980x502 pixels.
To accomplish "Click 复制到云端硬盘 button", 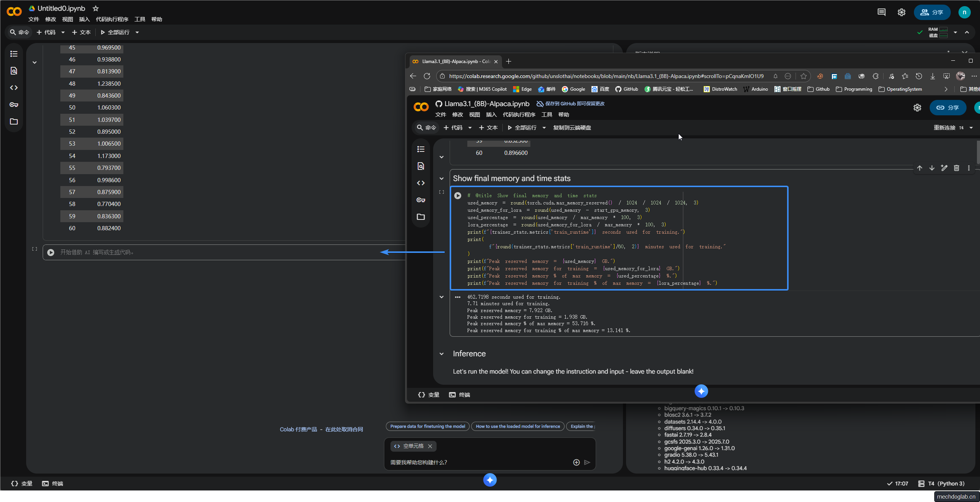I will pyautogui.click(x=572, y=128).
